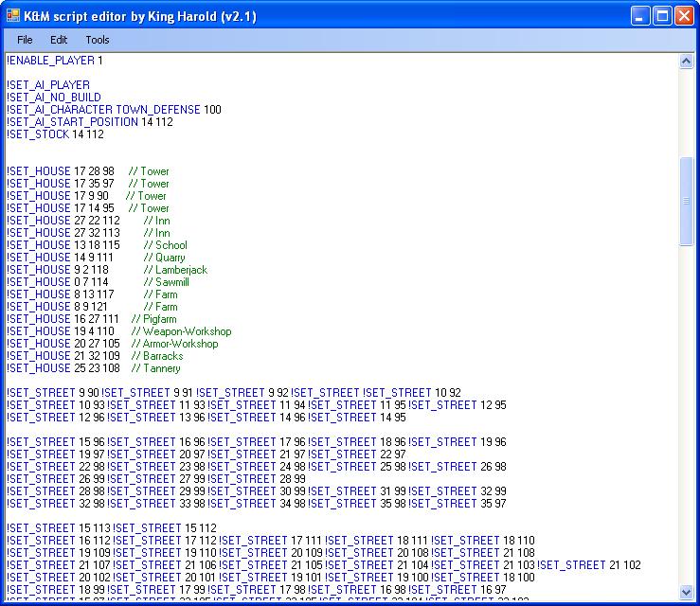Viewport: 700px width, 606px height.
Task: Open the Edit menu
Action: 59,40
